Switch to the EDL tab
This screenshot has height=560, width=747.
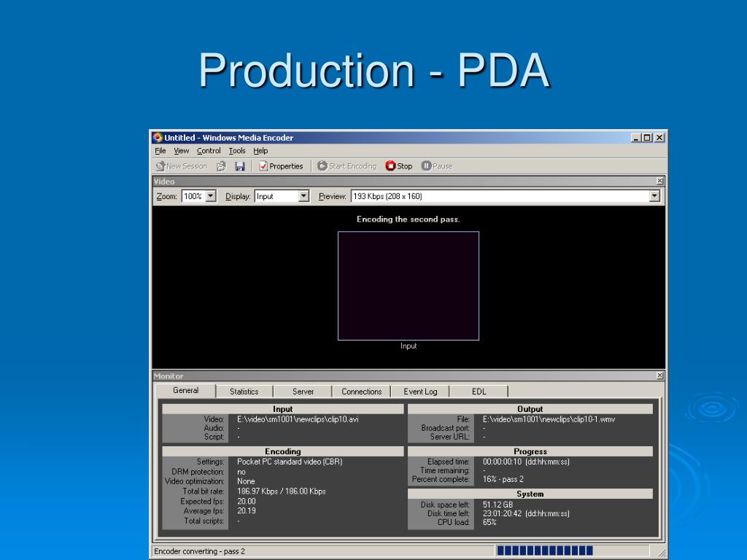(x=479, y=392)
